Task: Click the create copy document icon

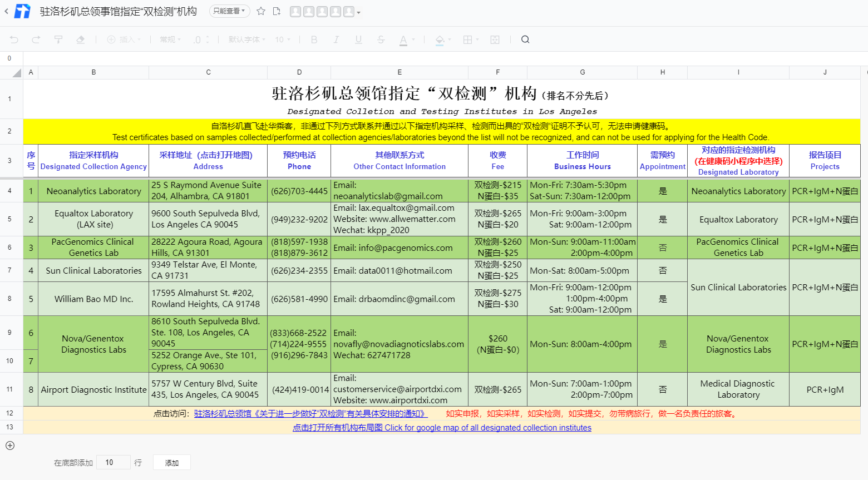Action: coord(277,11)
